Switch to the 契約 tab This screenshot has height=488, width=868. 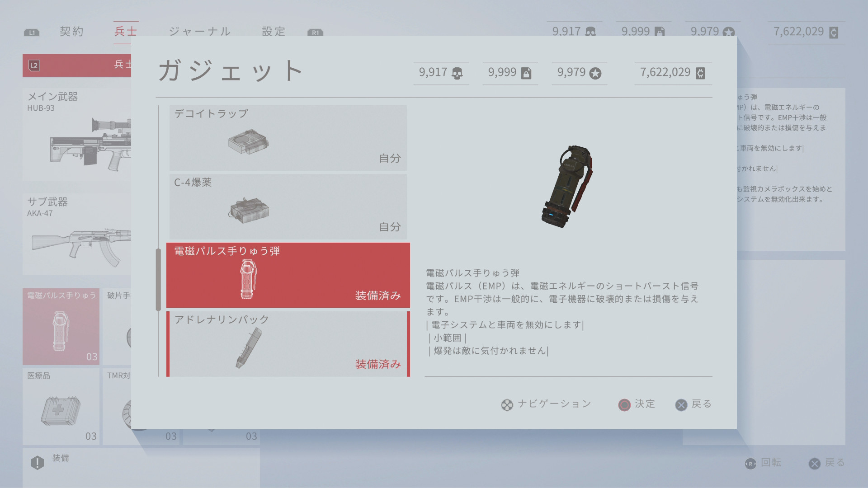pos(71,32)
